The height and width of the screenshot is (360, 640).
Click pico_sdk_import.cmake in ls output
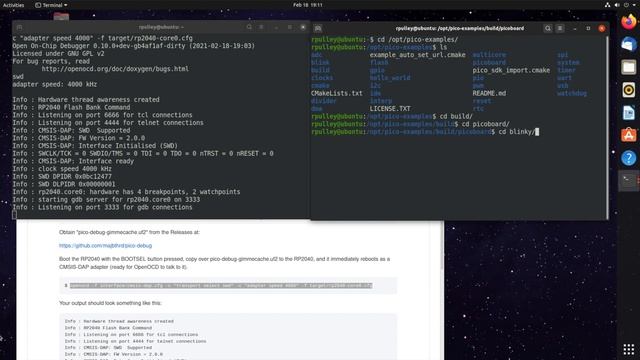[511, 70]
